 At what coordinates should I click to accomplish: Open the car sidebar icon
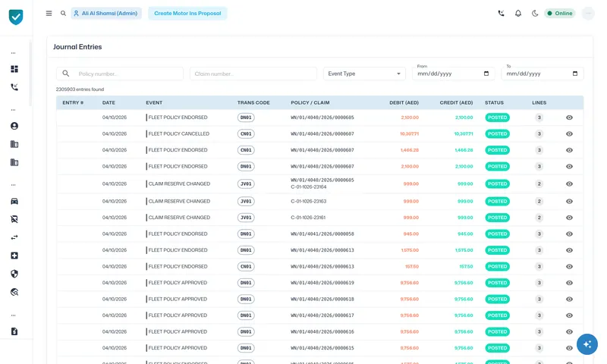14,201
